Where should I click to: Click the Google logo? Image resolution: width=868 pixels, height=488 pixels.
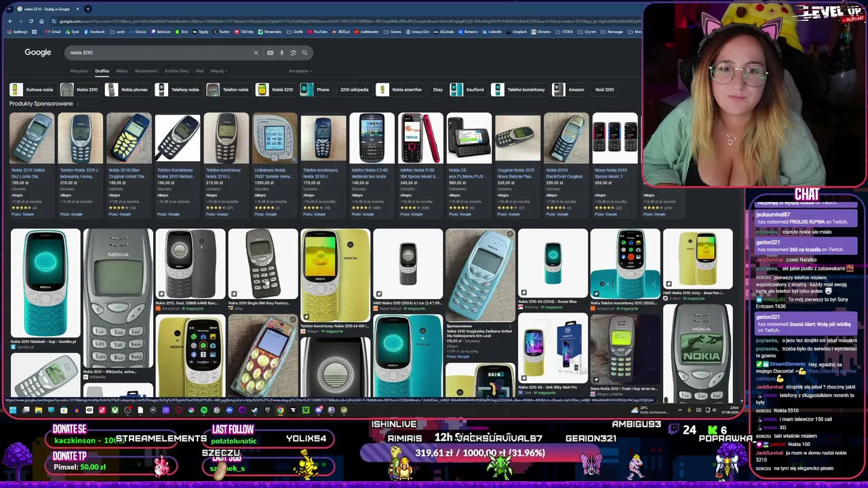pyautogui.click(x=38, y=53)
